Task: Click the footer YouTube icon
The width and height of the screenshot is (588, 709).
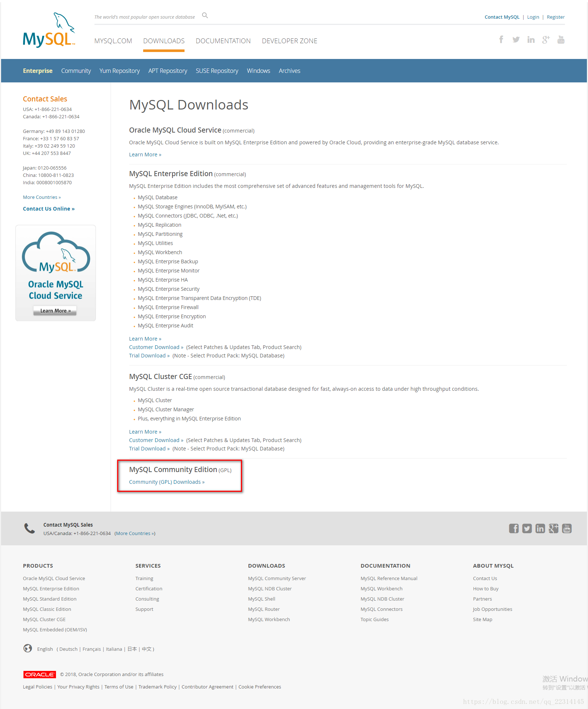Action: point(567,528)
